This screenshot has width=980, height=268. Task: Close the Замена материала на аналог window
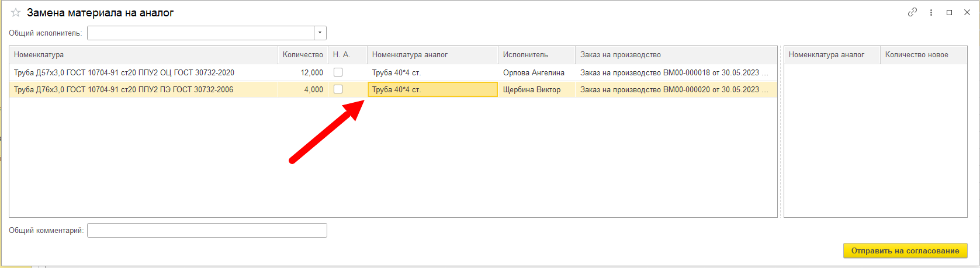click(x=967, y=12)
